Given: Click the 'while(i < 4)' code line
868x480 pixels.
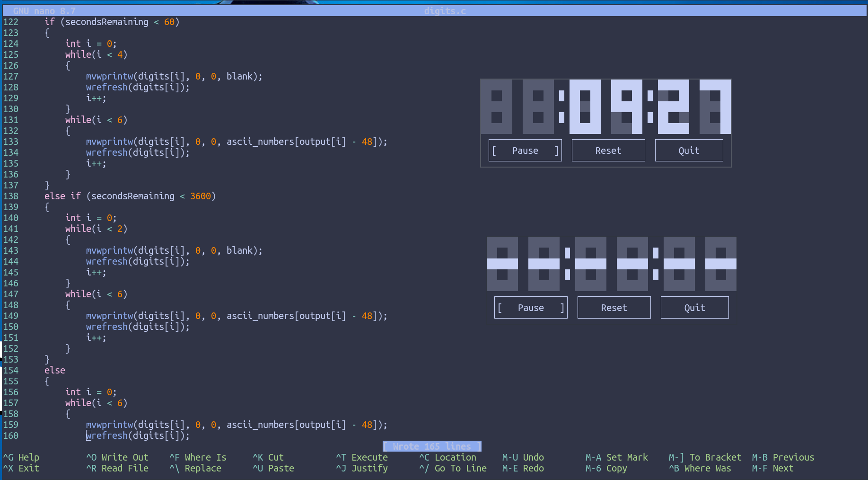Looking at the screenshot, I should 96,54.
